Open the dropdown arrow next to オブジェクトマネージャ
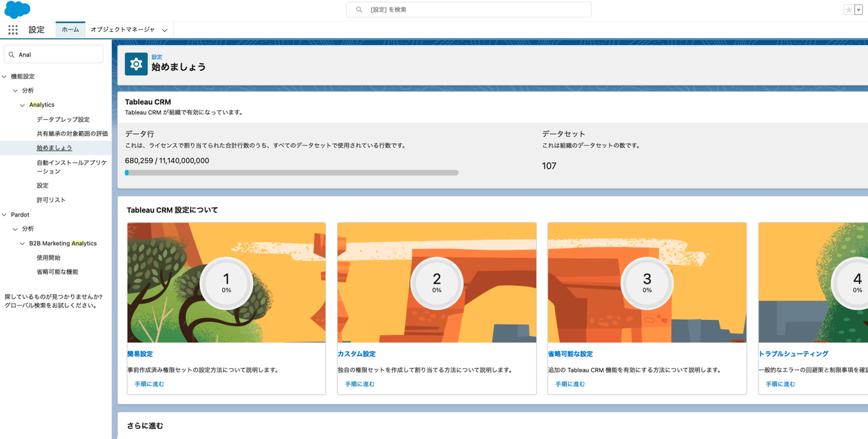 165,30
